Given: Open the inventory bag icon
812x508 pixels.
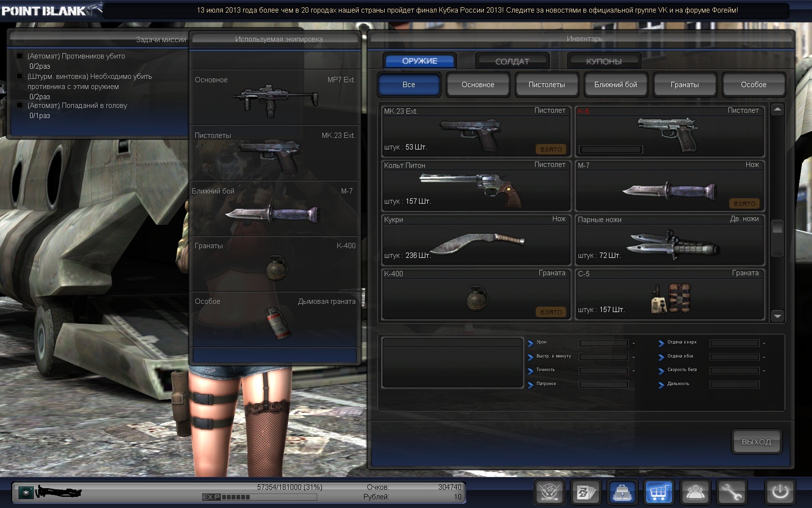Looking at the screenshot, I should 622,493.
